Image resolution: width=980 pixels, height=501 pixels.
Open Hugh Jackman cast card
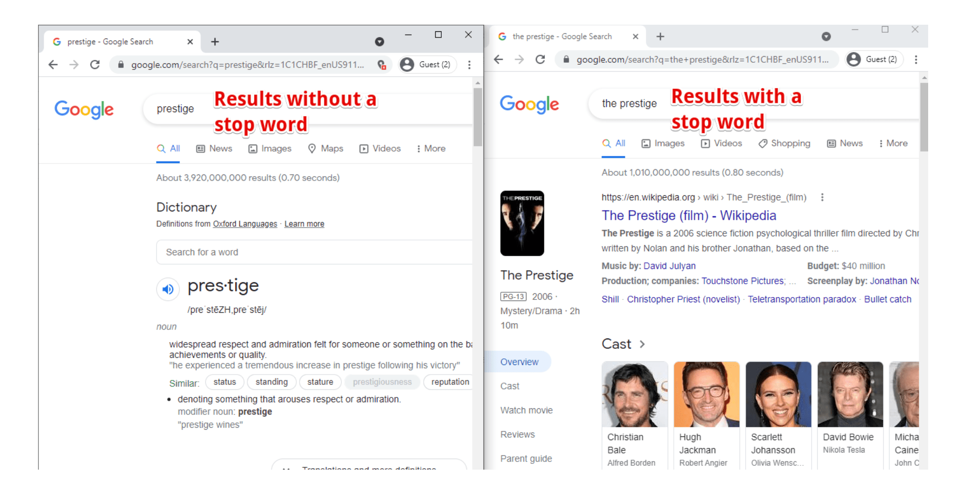[x=707, y=415]
